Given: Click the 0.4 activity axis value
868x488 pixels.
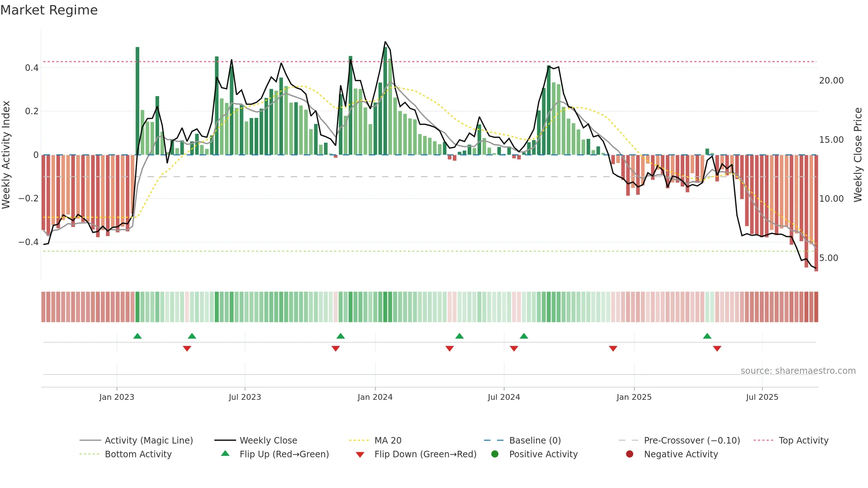Looking at the screenshot, I should coord(32,68).
